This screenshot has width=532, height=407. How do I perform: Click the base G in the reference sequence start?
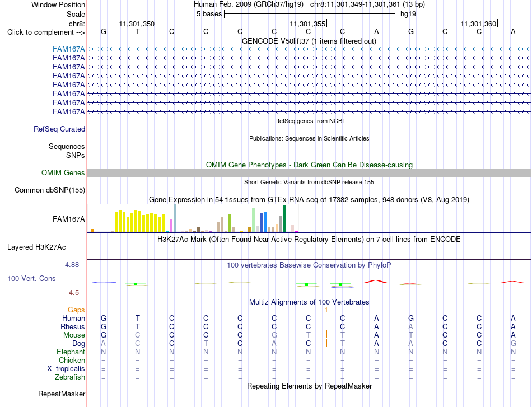click(104, 31)
